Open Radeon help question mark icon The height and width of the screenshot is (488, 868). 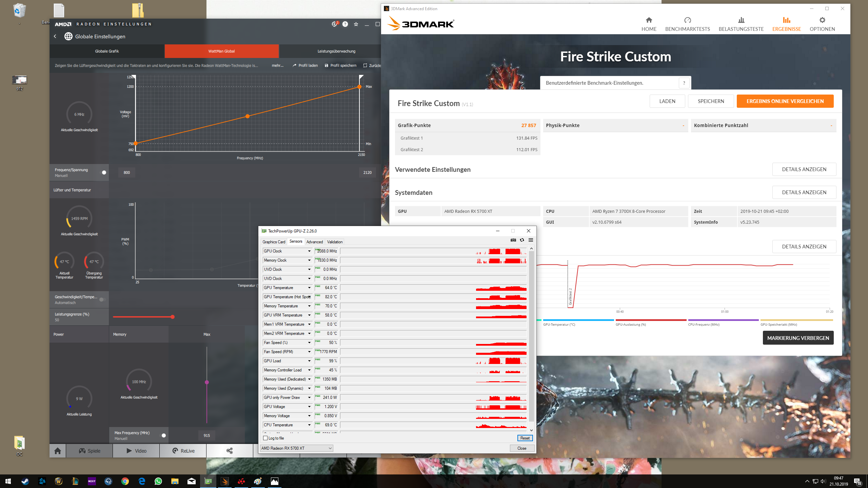pos(345,24)
